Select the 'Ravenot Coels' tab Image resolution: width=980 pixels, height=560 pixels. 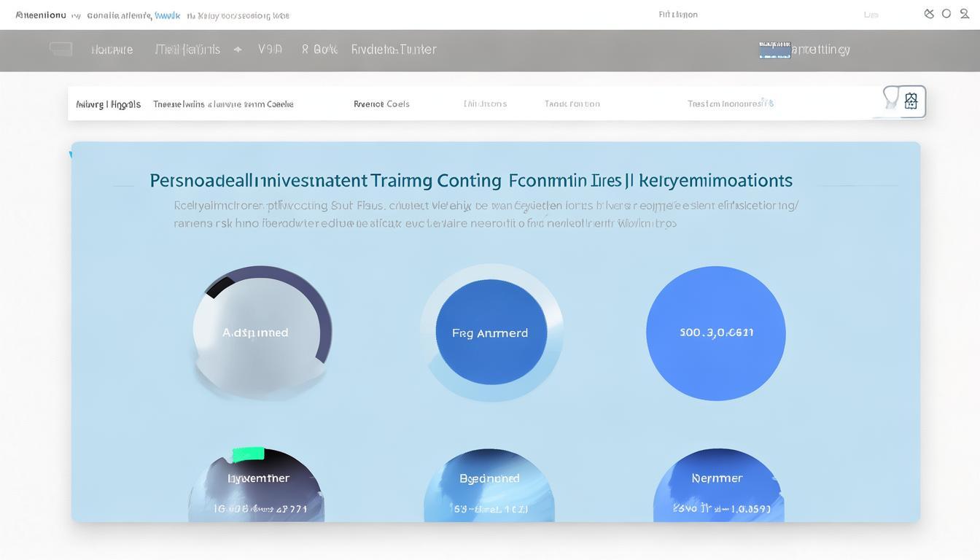[x=381, y=104]
